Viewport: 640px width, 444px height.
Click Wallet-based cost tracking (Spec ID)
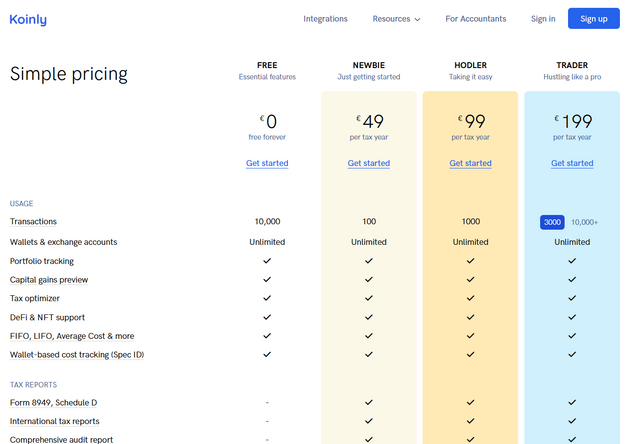point(77,355)
